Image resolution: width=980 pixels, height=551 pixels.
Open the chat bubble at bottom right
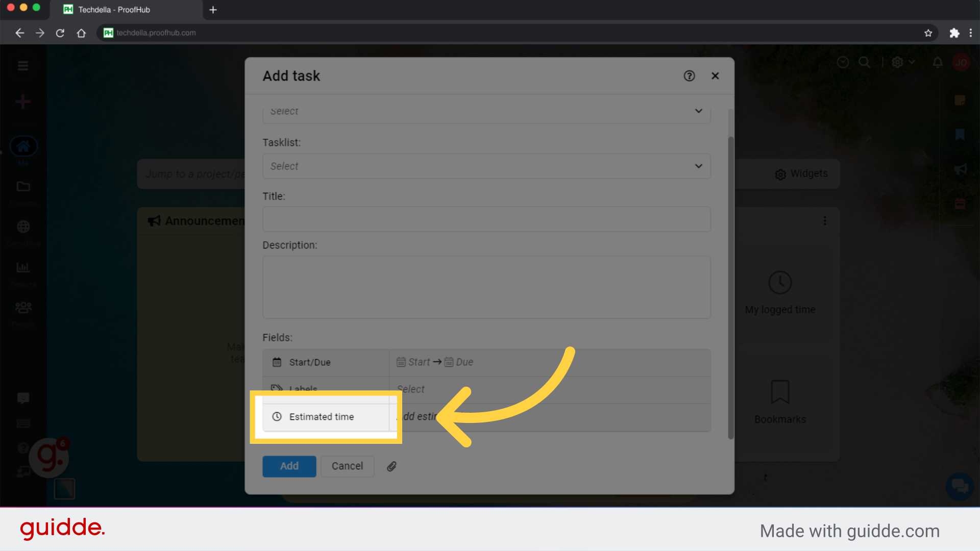tap(960, 486)
